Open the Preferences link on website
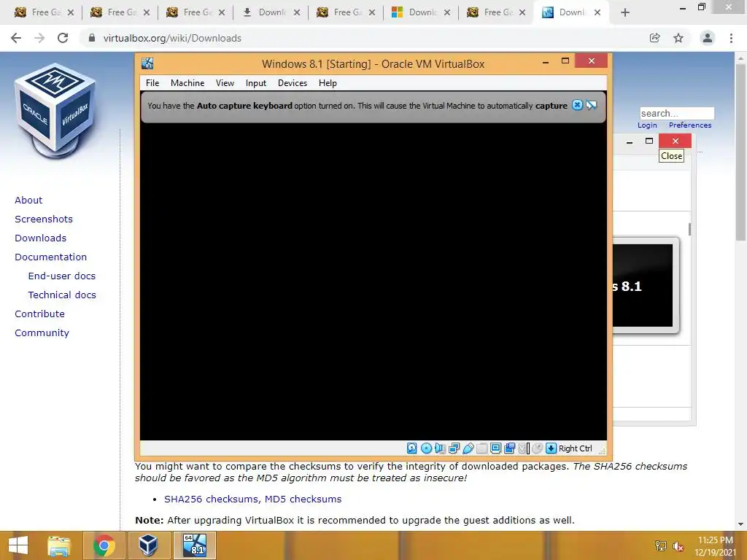The image size is (747, 560). click(x=690, y=125)
